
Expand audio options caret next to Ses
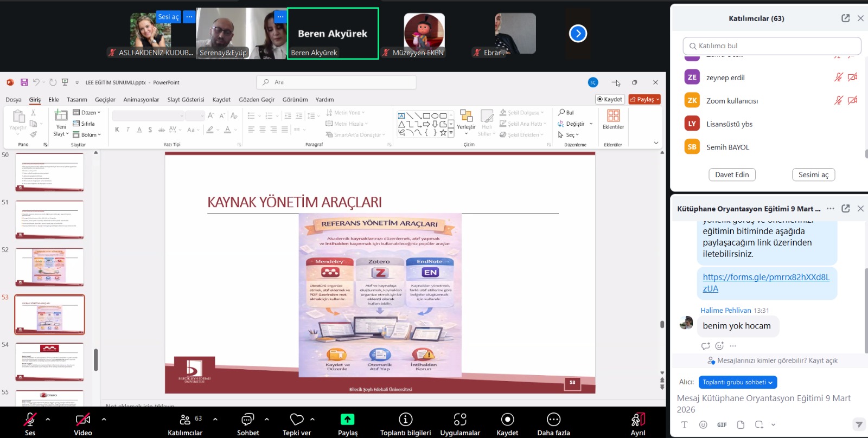tap(48, 419)
